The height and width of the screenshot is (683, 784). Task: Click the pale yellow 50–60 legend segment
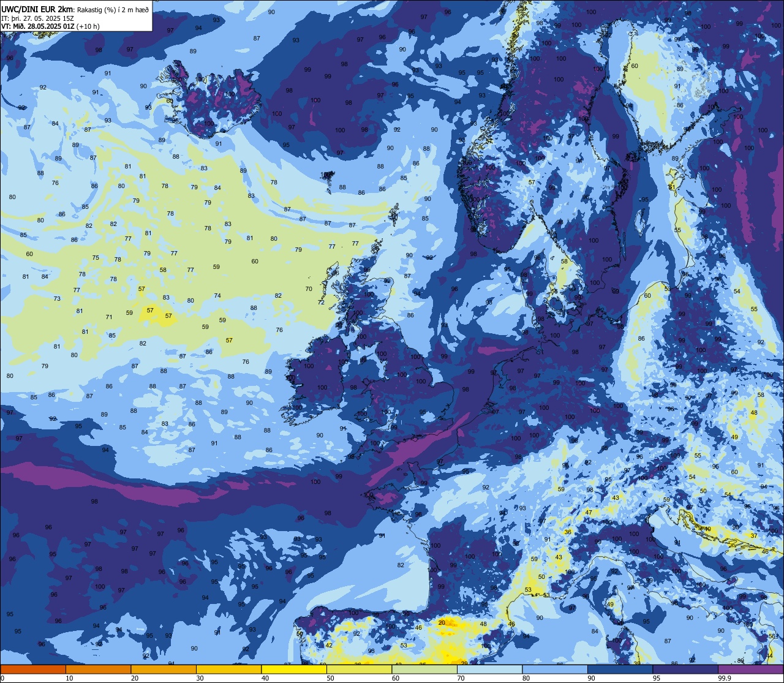tap(359, 669)
